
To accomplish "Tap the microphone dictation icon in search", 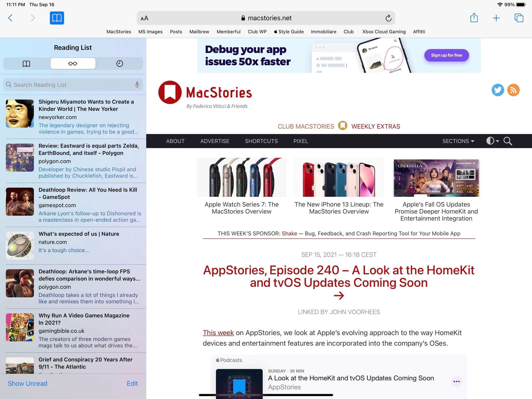I will 137,85.
